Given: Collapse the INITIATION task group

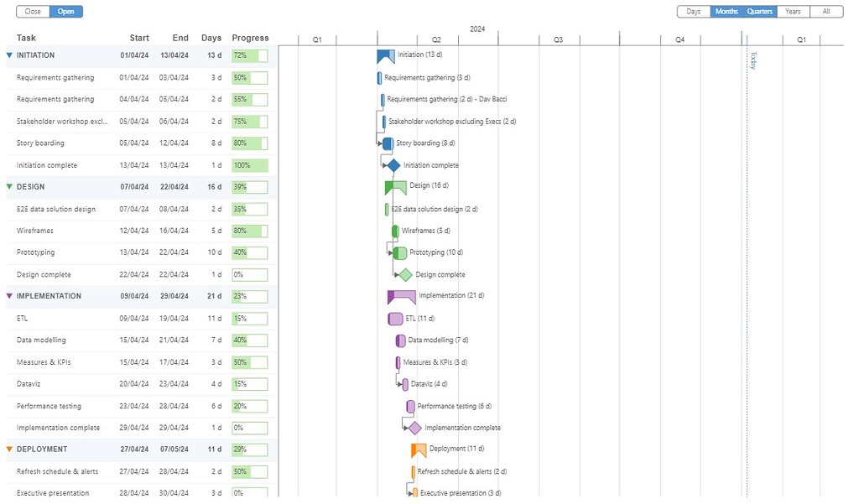Looking at the screenshot, I should point(8,55).
